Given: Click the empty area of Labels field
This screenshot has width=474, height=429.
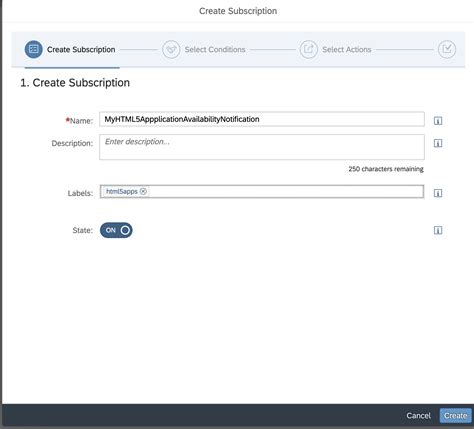Looking at the screenshot, I should coord(287,192).
